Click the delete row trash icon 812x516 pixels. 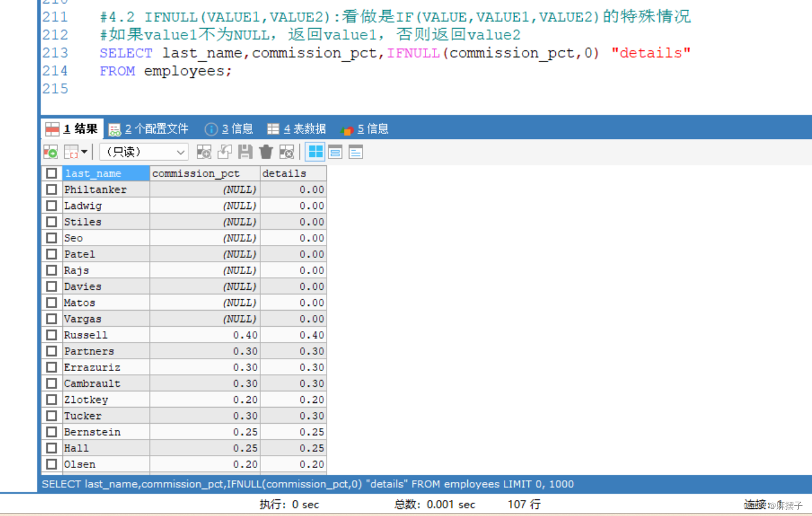tap(266, 152)
